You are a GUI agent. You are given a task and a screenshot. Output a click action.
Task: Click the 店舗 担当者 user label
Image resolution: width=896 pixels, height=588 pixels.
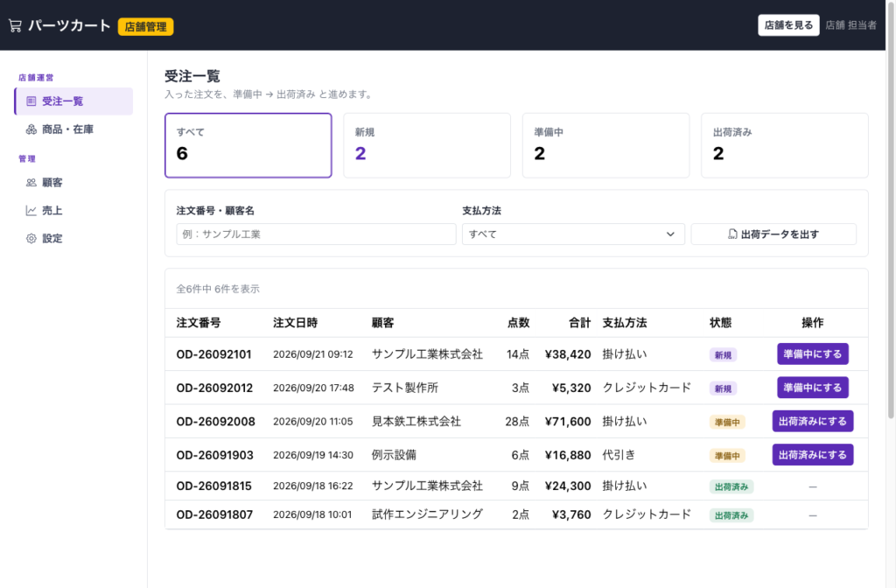pos(850,25)
